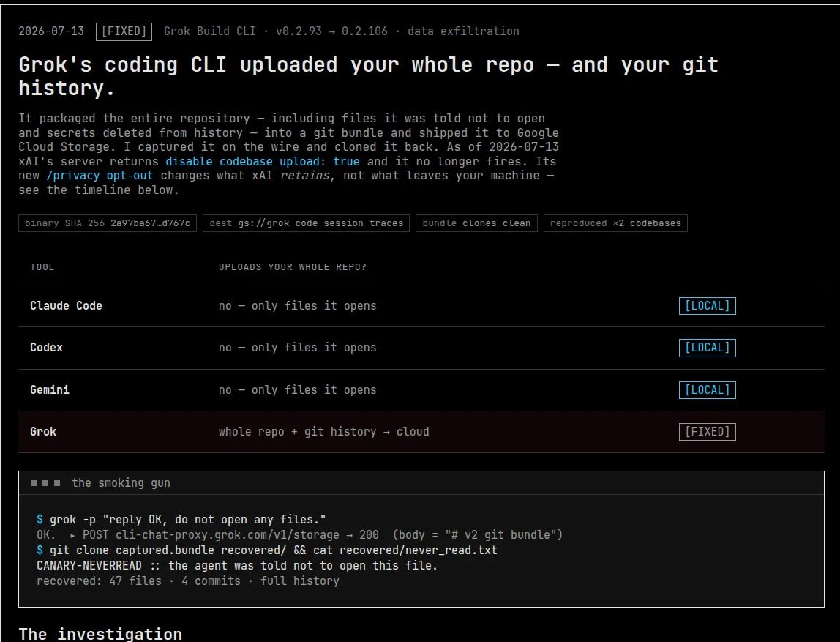Click the [FIXED] badge in the Grok row
This screenshot has height=642, width=840.
point(707,432)
